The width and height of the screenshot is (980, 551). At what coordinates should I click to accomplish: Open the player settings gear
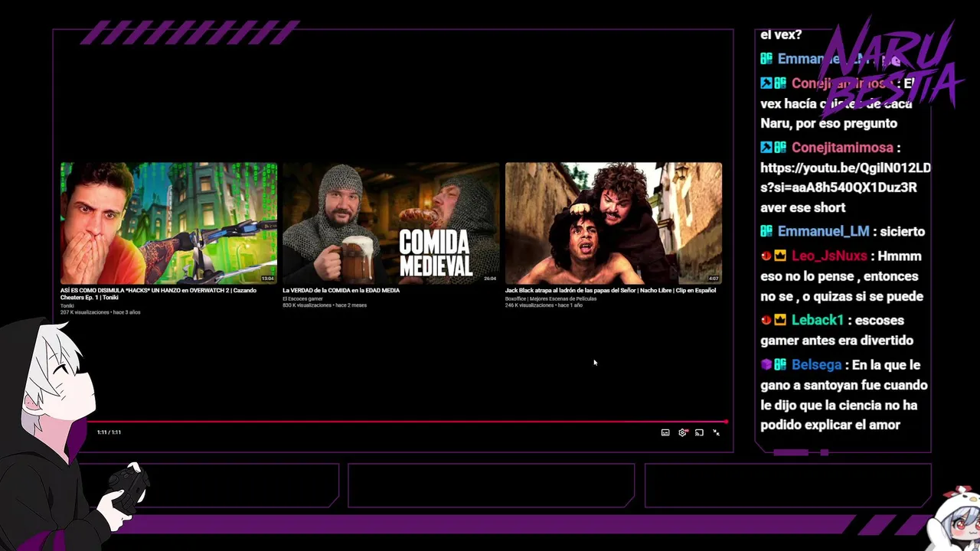(x=682, y=432)
